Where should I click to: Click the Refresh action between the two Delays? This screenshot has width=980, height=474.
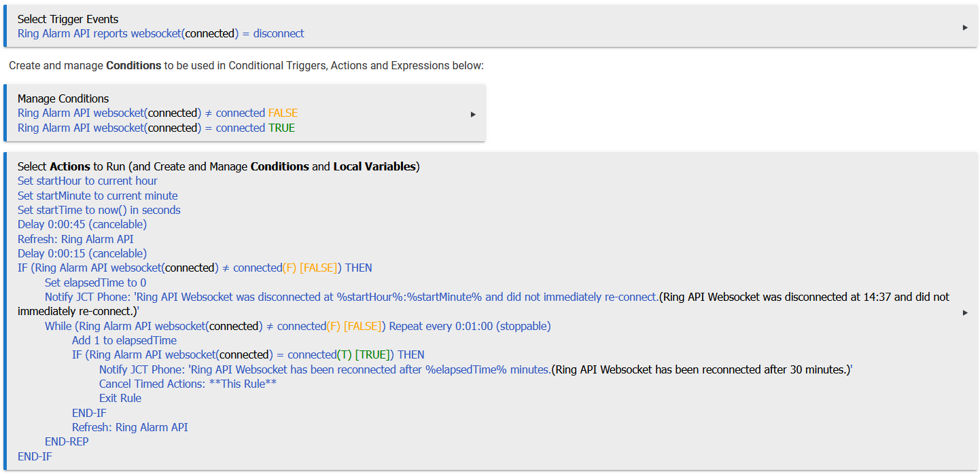(x=75, y=239)
